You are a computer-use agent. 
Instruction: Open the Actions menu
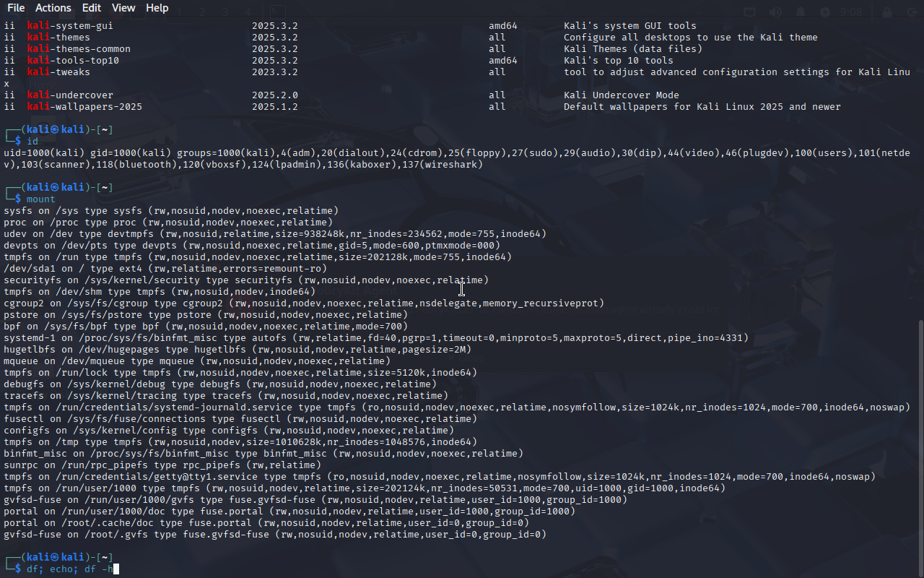(x=53, y=8)
